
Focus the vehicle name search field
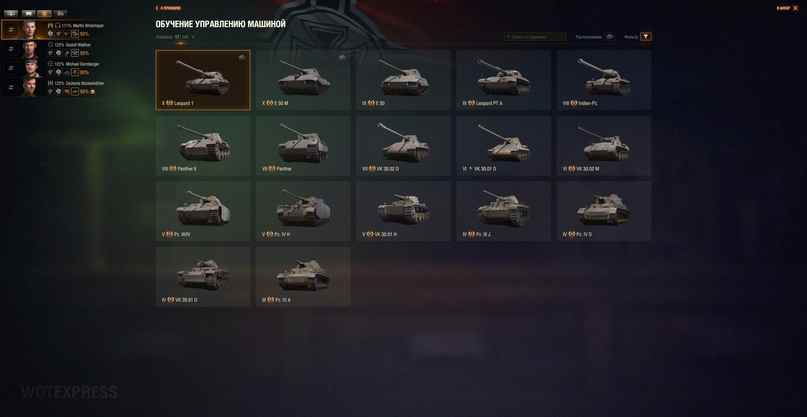point(535,37)
